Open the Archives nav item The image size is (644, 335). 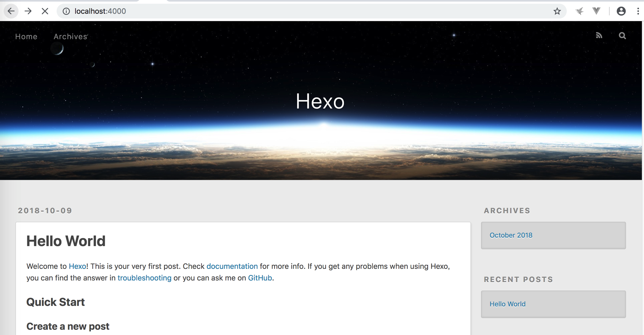pyautogui.click(x=71, y=37)
